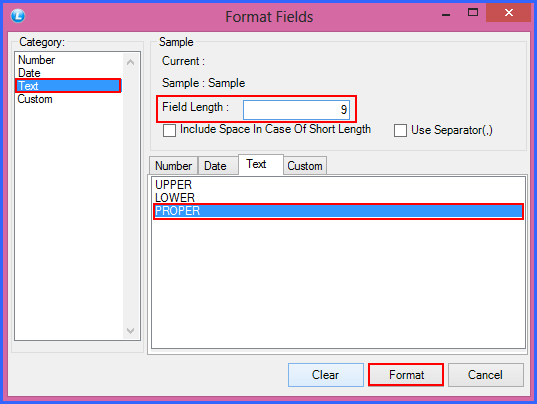
Task: Click the Field Length input box
Action: pyautogui.click(x=296, y=110)
